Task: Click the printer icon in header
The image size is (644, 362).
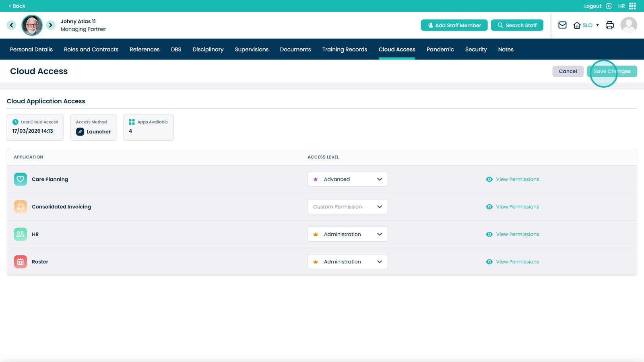Action: click(x=609, y=25)
